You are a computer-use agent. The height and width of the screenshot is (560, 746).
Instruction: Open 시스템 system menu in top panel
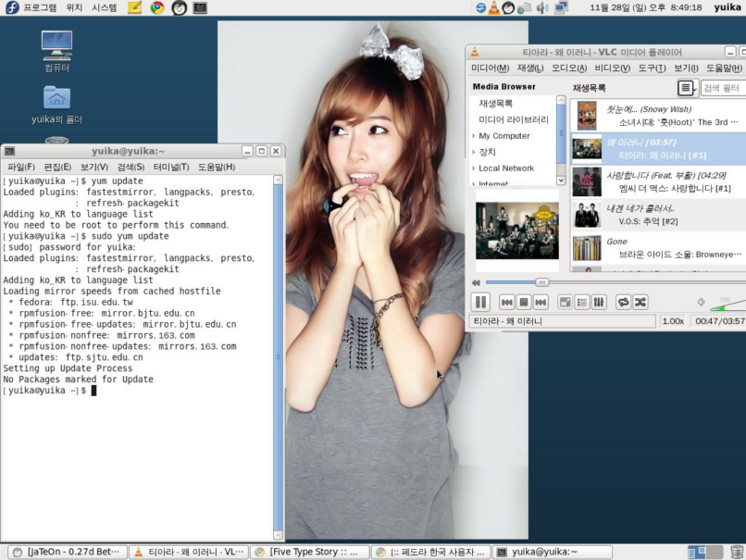(x=105, y=7)
